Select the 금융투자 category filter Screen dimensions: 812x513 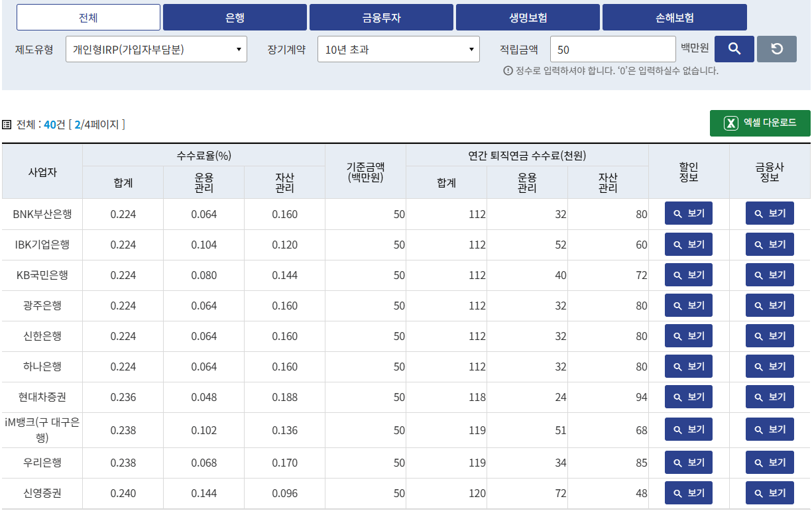[x=381, y=17]
